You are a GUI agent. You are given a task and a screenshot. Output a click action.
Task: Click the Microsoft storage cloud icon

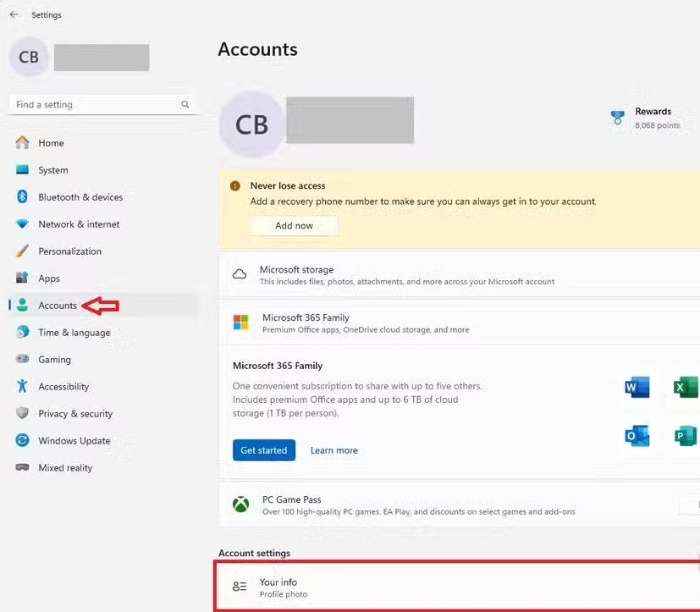click(240, 274)
